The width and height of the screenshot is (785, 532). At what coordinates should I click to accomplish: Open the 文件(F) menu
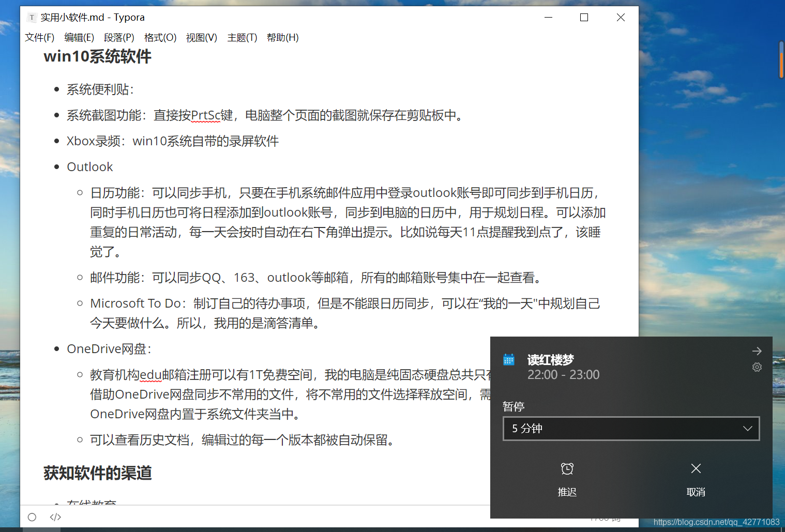(40, 38)
